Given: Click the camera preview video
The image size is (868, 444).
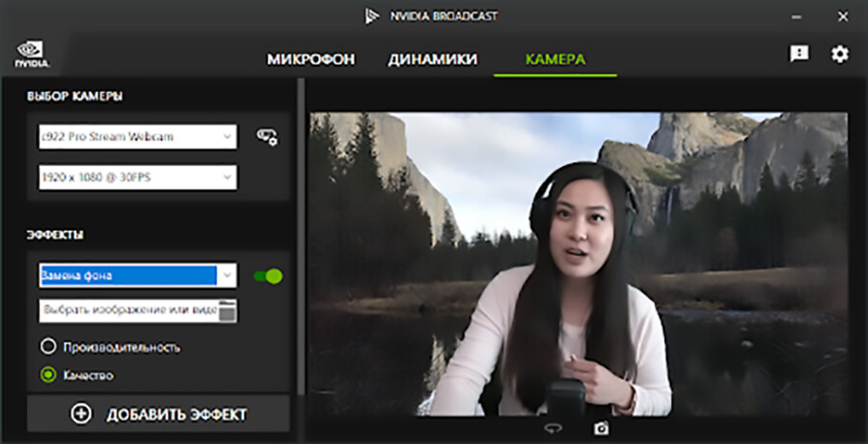Looking at the screenshot, I should click(x=579, y=264).
